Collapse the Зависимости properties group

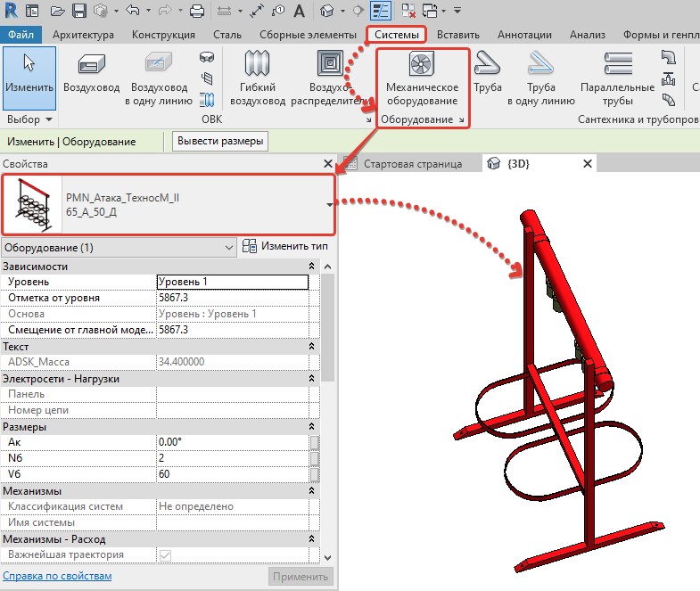pos(311,267)
